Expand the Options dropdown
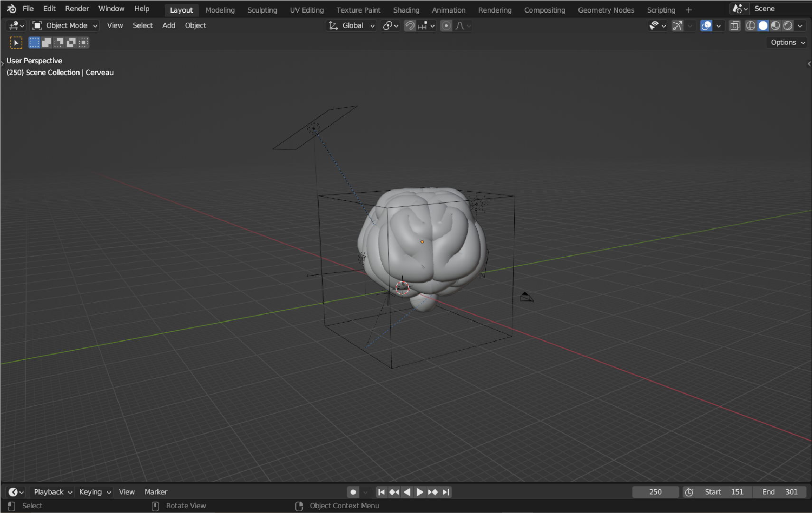The image size is (812, 513). [787, 42]
